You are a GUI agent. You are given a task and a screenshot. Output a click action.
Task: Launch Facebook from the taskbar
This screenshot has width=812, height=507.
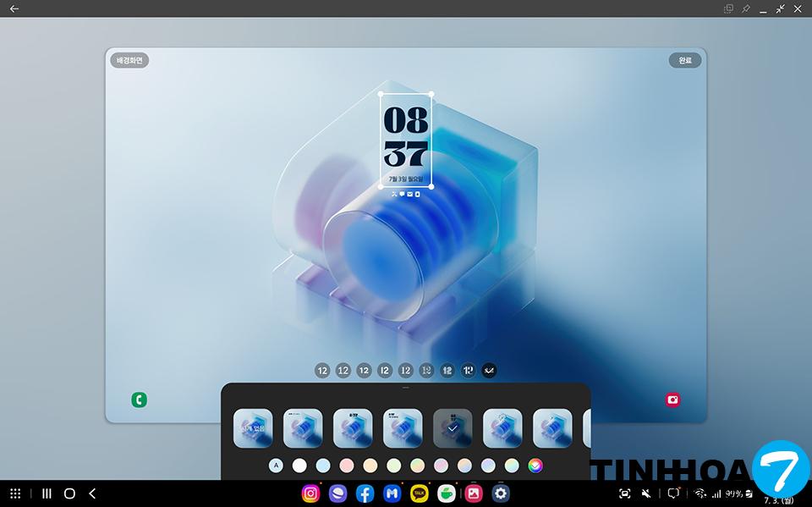coord(365,493)
